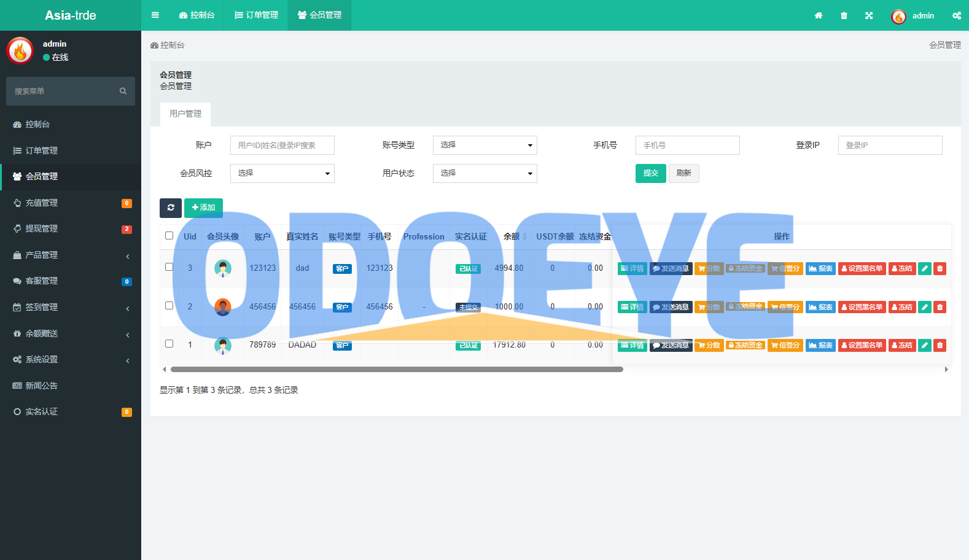
Task: Toggle the hamburger sidebar menu icon
Action: (x=155, y=15)
